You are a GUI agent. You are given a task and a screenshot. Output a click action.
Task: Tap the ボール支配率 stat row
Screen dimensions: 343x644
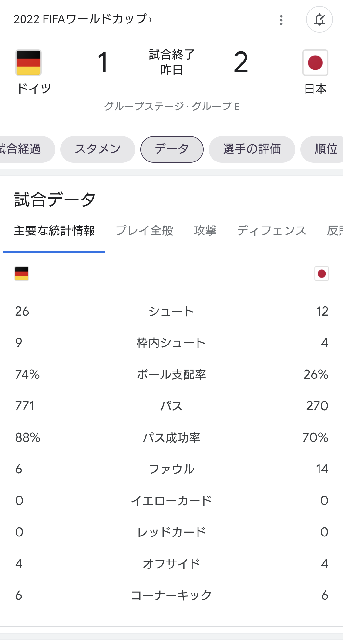(x=171, y=374)
